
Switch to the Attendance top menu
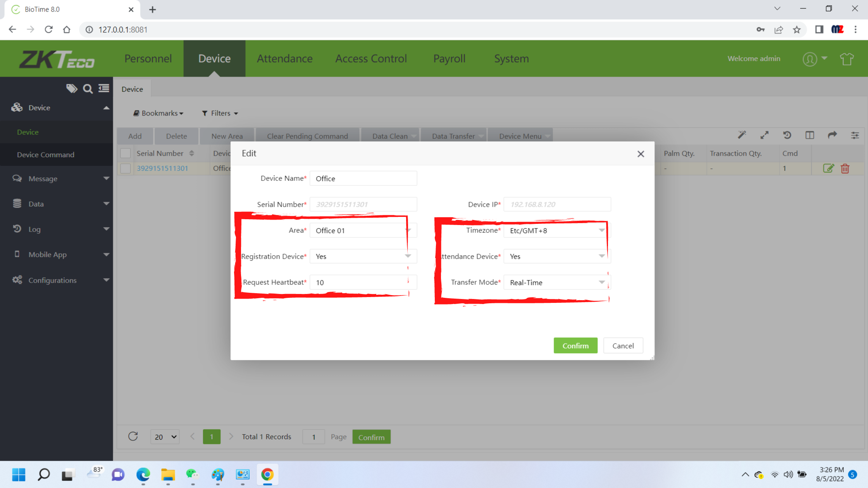(x=284, y=58)
